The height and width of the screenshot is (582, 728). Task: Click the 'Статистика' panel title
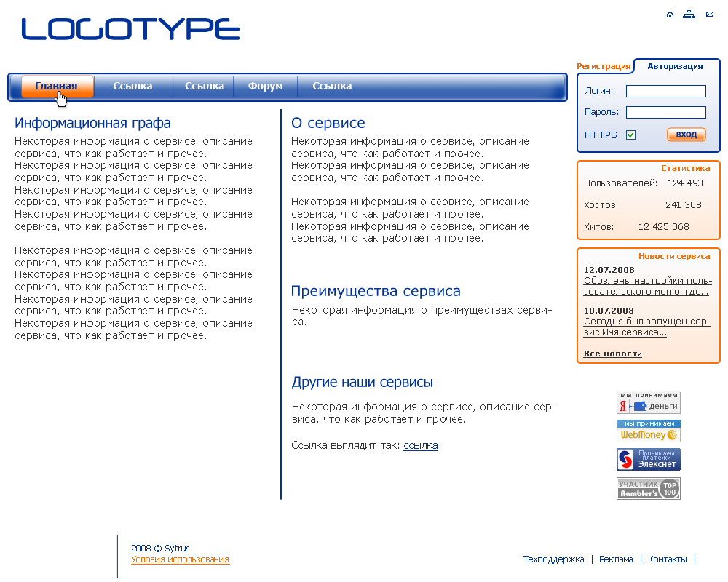coord(685,168)
